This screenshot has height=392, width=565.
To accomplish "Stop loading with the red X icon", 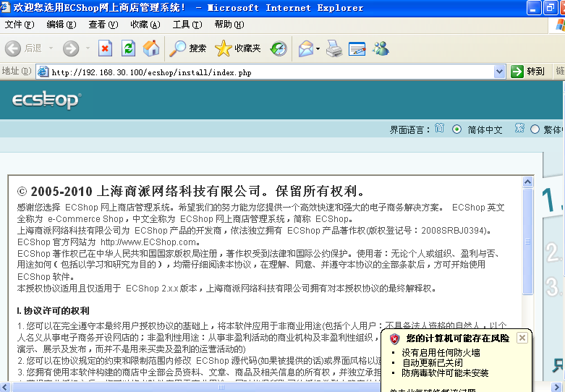I will pyautogui.click(x=105, y=48).
